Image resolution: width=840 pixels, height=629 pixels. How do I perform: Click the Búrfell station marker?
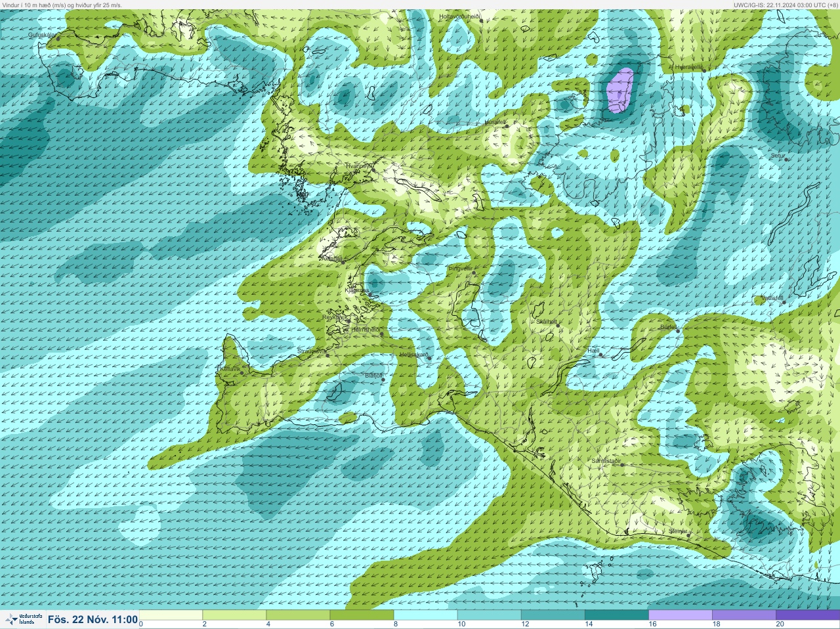[678, 330]
